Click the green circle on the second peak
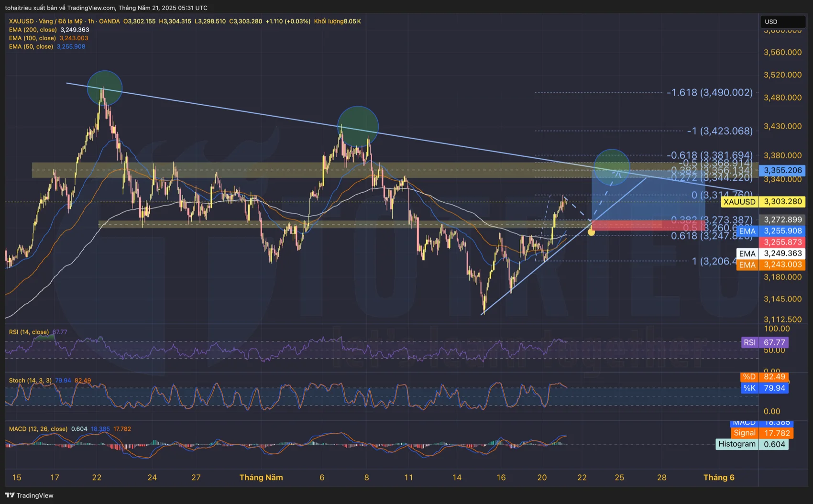 click(x=358, y=127)
